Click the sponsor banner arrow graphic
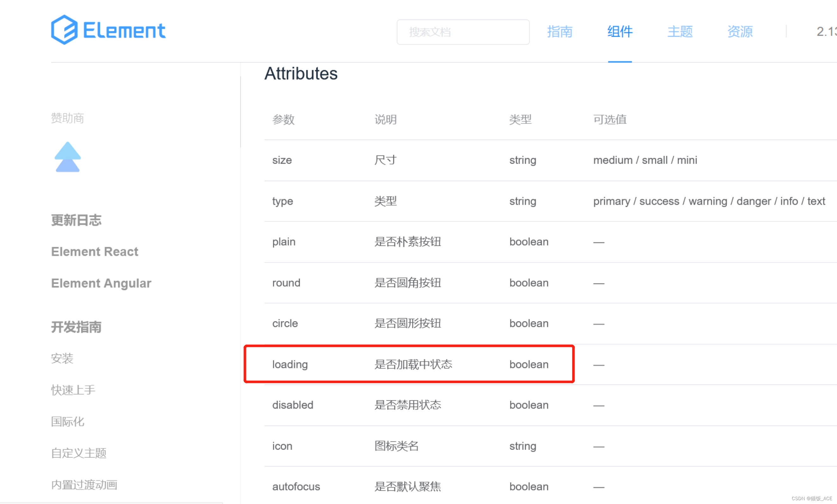This screenshot has height=504, width=837. [67, 157]
